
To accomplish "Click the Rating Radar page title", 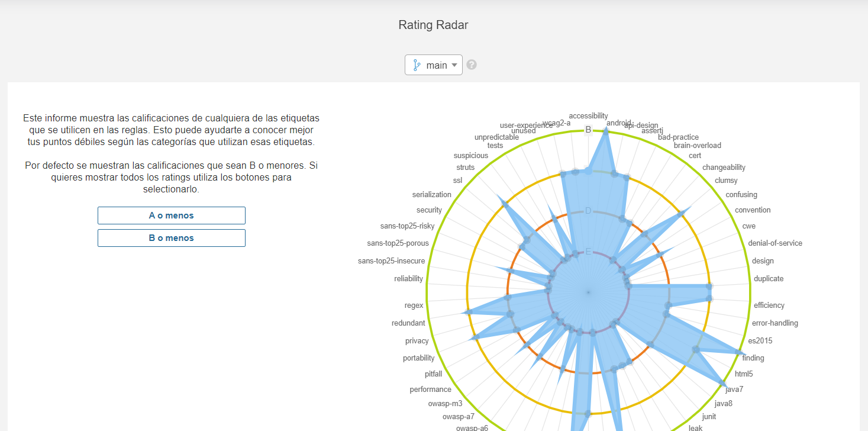I will click(x=434, y=25).
